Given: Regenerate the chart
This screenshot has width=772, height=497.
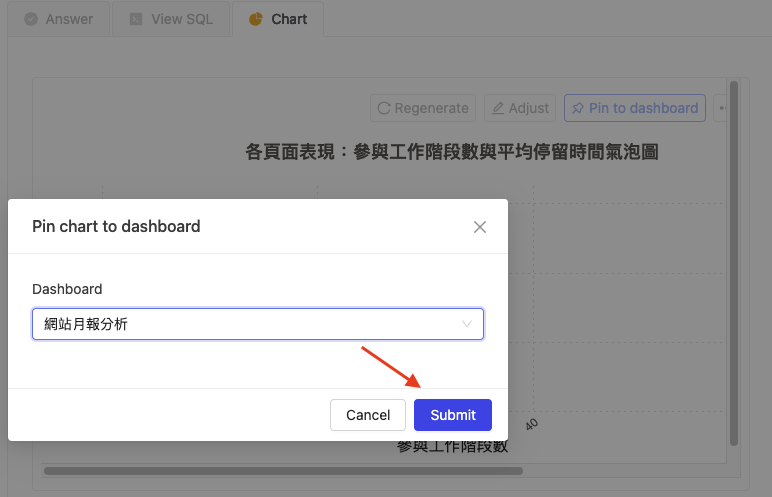Looking at the screenshot, I should (x=423, y=108).
